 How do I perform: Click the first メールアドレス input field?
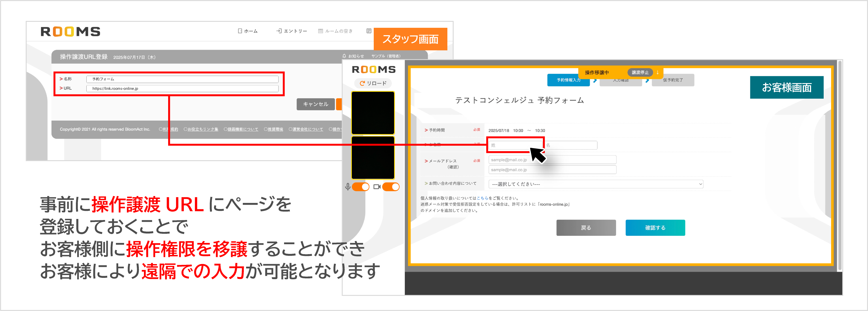point(553,160)
